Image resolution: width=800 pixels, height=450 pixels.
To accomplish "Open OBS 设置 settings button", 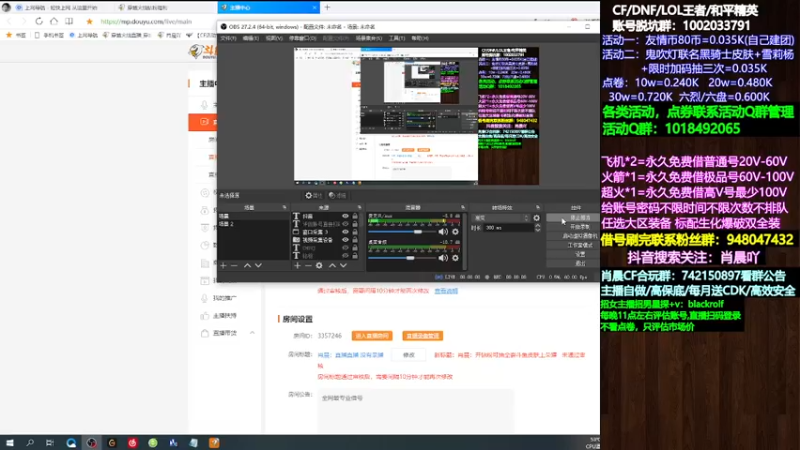I will click(x=573, y=254).
